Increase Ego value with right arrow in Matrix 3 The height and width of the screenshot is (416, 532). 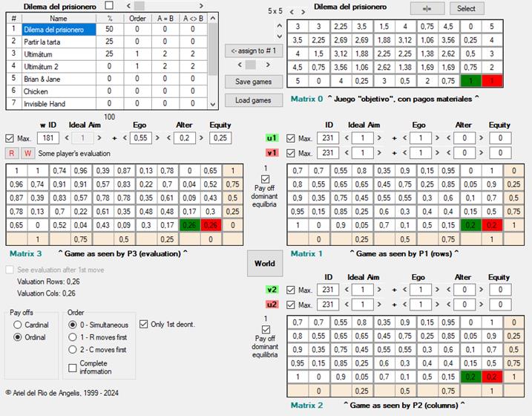(158, 138)
